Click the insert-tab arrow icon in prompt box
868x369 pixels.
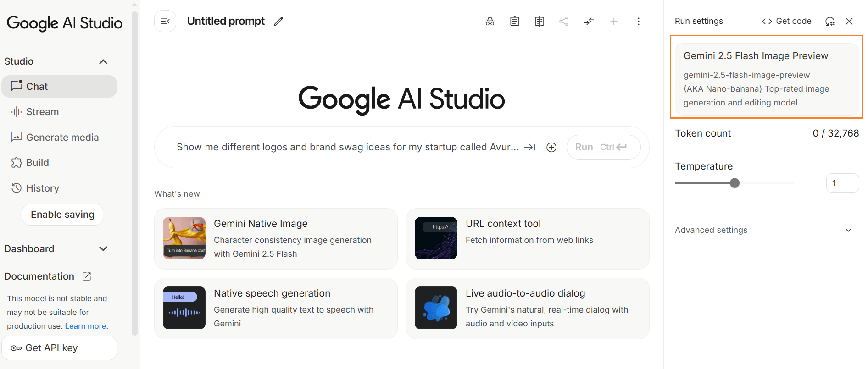pyautogui.click(x=530, y=147)
